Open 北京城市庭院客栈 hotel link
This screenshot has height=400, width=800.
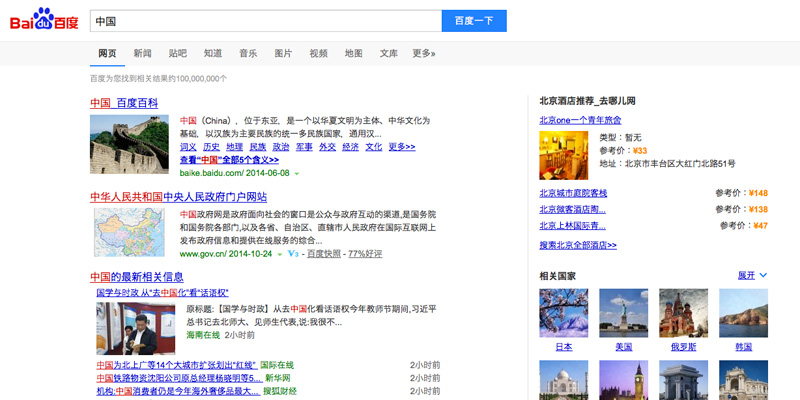573,193
